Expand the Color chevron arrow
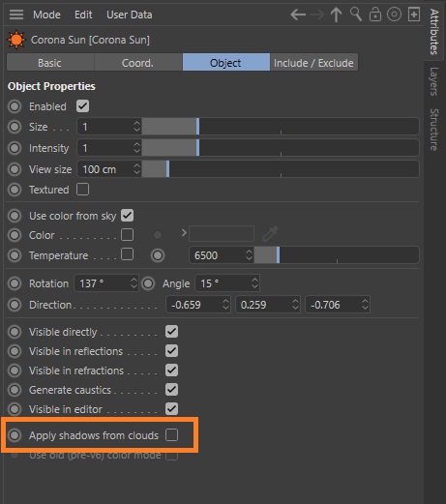 click(x=184, y=233)
